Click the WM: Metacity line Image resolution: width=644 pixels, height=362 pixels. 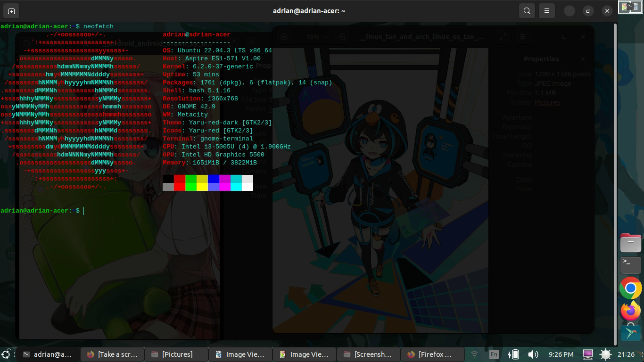pyautogui.click(x=185, y=115)
